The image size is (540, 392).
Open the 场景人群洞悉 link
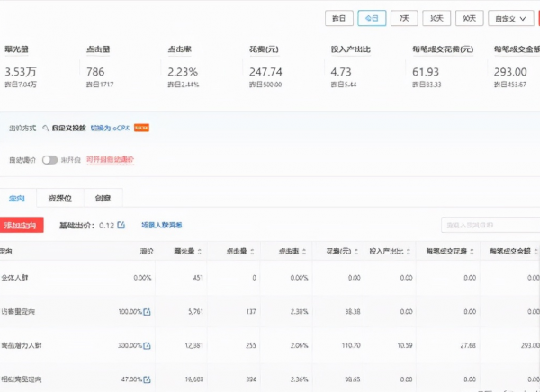pyautogui.click(x=162, y=225)
